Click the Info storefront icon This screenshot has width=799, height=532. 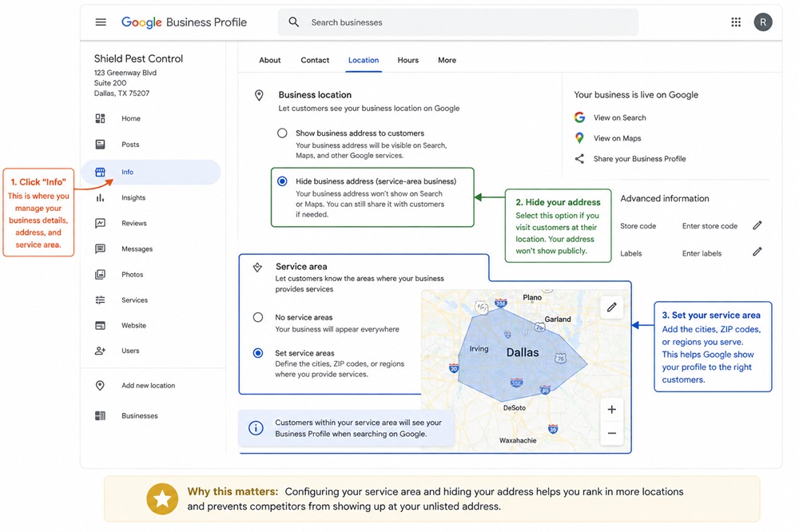point(101,173)
